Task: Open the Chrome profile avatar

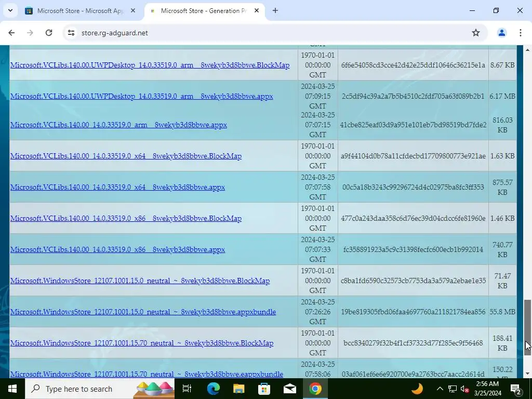Action: point(501,33)
